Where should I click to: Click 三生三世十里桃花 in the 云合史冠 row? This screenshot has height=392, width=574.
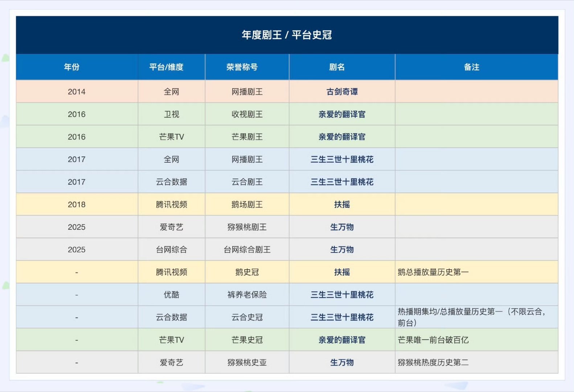(x=342, y=317)
